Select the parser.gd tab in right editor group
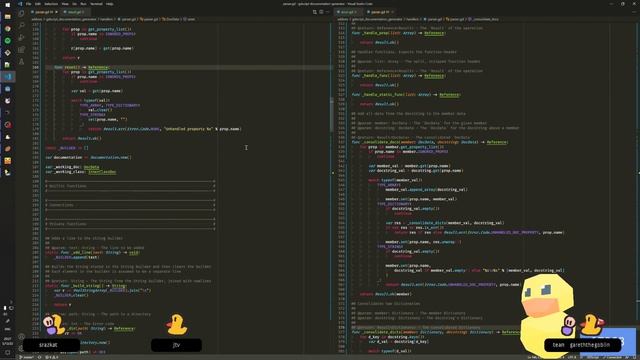Viewport: 640px width, 360px height. tap(380, 12)
